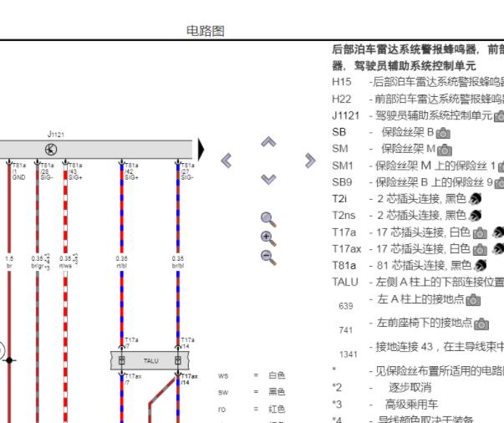Click the T2ns legend code
Viewport: 504px width, 423px height.
[x=344, y=216]
